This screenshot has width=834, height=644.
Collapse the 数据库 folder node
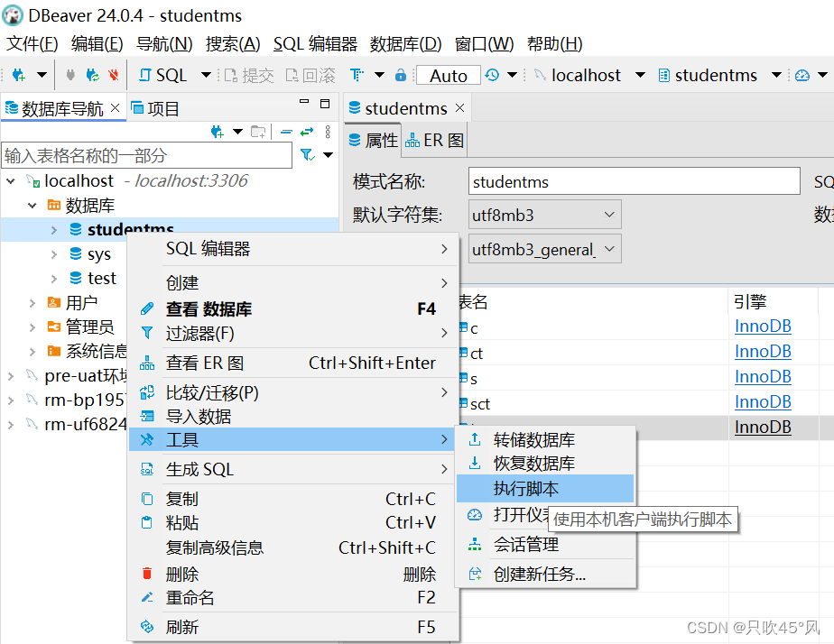(x=32, y=205)
